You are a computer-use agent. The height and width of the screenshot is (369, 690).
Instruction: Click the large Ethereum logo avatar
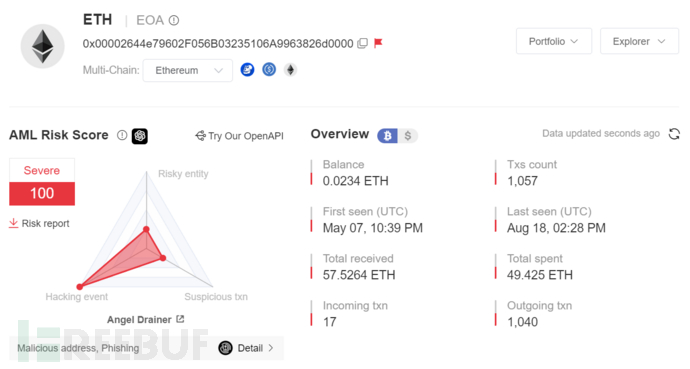click(x=43, y=46)
